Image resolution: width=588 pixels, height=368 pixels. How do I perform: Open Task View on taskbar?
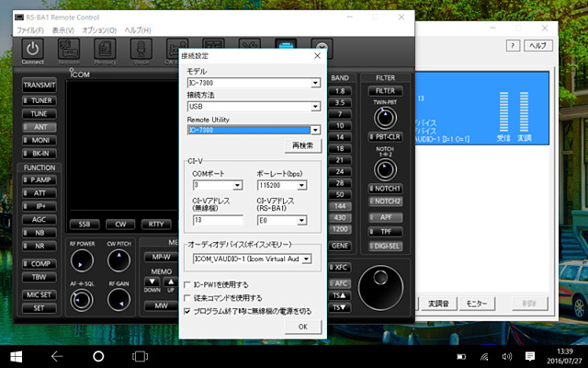click(x=140, y=356)
